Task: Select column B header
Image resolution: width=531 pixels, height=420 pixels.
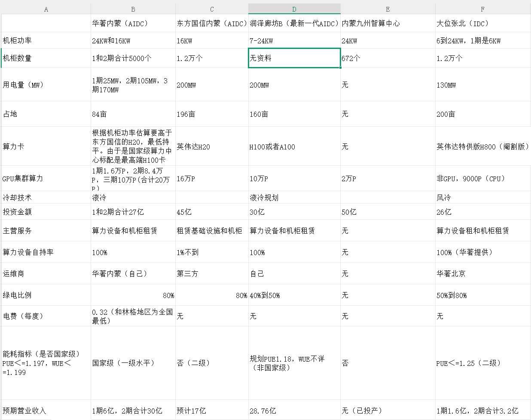Action: point(133,9)
